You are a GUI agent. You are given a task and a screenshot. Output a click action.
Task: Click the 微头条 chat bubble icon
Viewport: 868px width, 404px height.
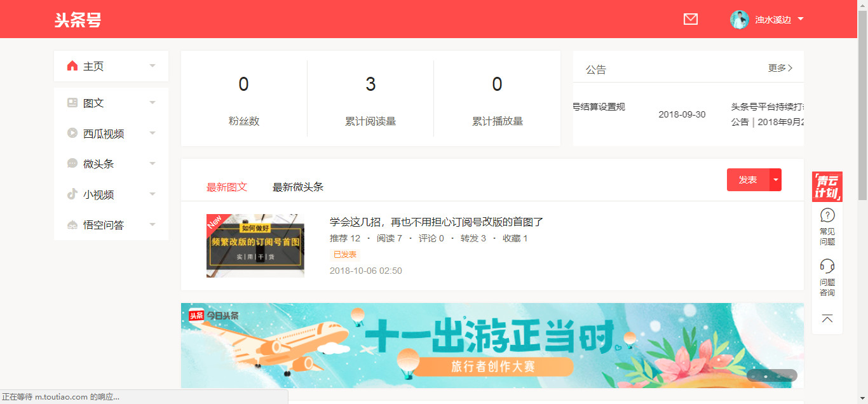click(x=72, y=164)
